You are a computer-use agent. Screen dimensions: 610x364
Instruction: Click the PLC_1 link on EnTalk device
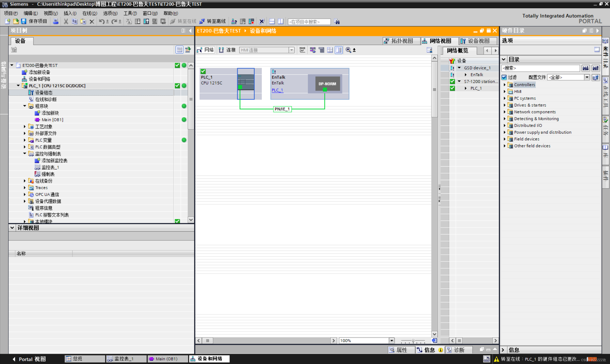coord(277,90)
